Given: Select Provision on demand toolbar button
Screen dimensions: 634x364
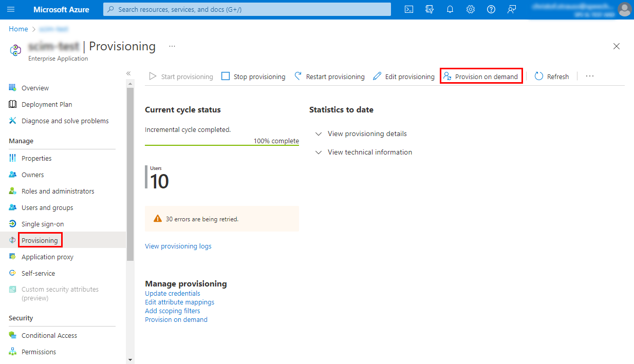Looking at the screenshot, I should click(481, 76).
